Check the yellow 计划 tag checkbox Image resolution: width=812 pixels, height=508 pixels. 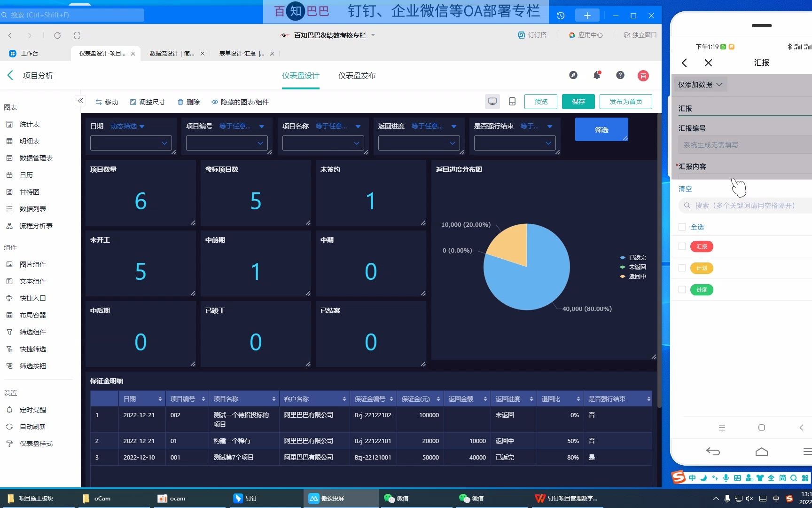pyautogui.click(x=682, y=268)
